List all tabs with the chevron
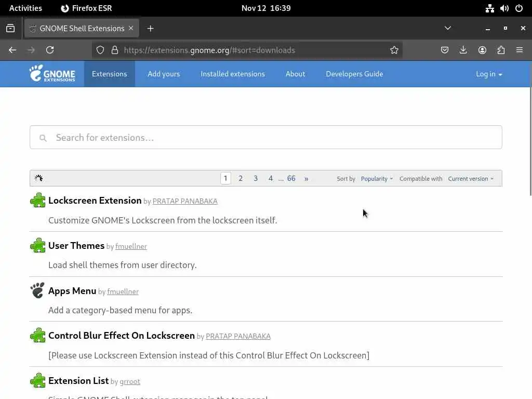Screen dimensions: 532x399 pyautogui.click(x=448, y=28)
